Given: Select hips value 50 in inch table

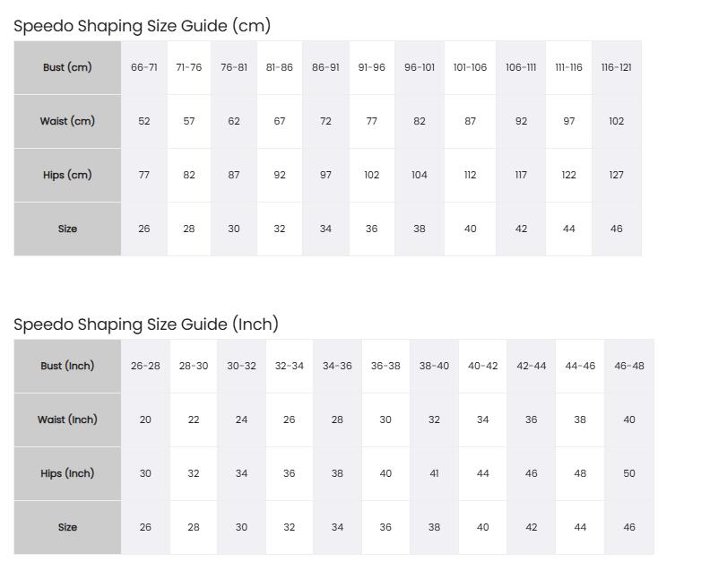Looking at the screenshot, I should (629, 473).
